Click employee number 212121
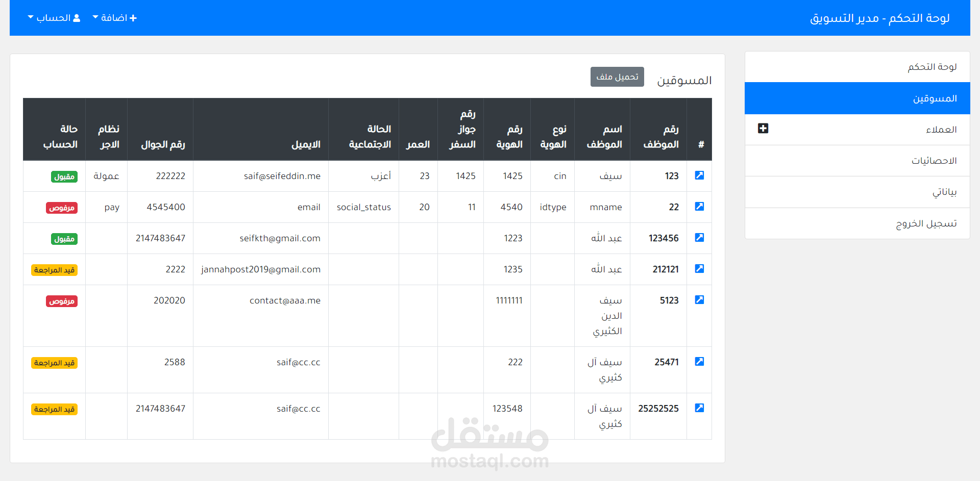This screenshot has width=980, height=481. click(x=666, y=269)
